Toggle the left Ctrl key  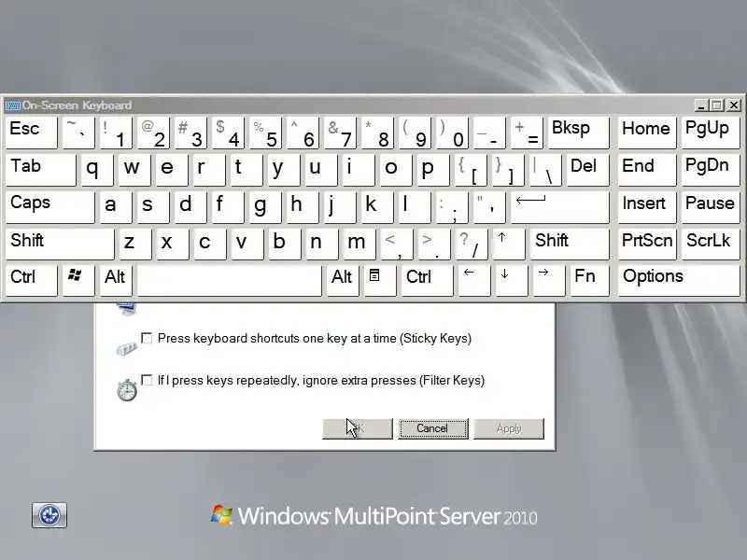coord(32,281)
